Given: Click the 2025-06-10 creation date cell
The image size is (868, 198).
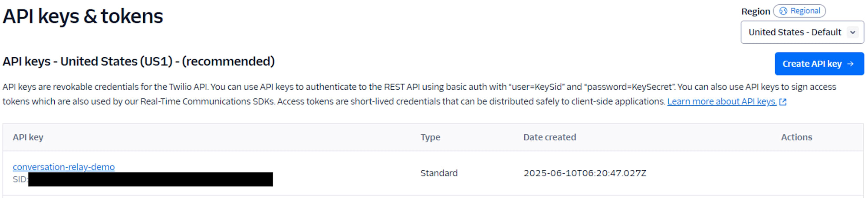Looking at the screenshot, I should tap(585, 173).
